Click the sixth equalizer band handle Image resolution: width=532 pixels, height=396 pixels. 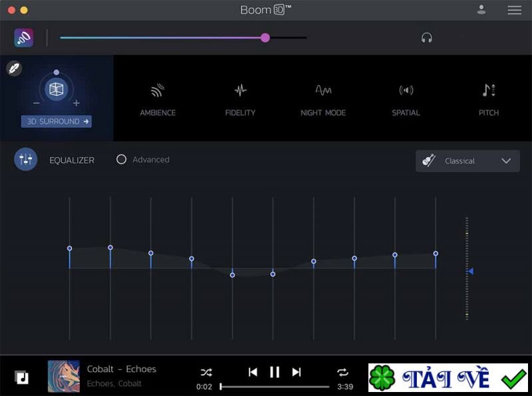[x=273, y=274]
